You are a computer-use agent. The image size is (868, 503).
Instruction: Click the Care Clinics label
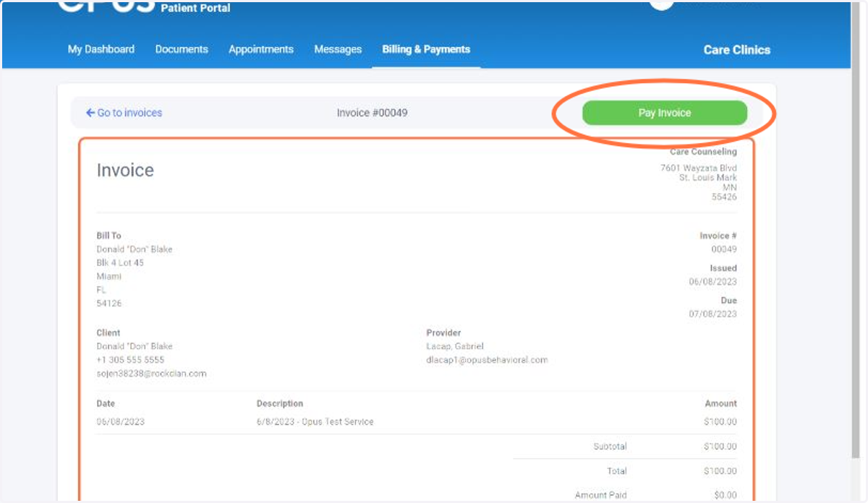pyautogui.click(x=736, y=50)
